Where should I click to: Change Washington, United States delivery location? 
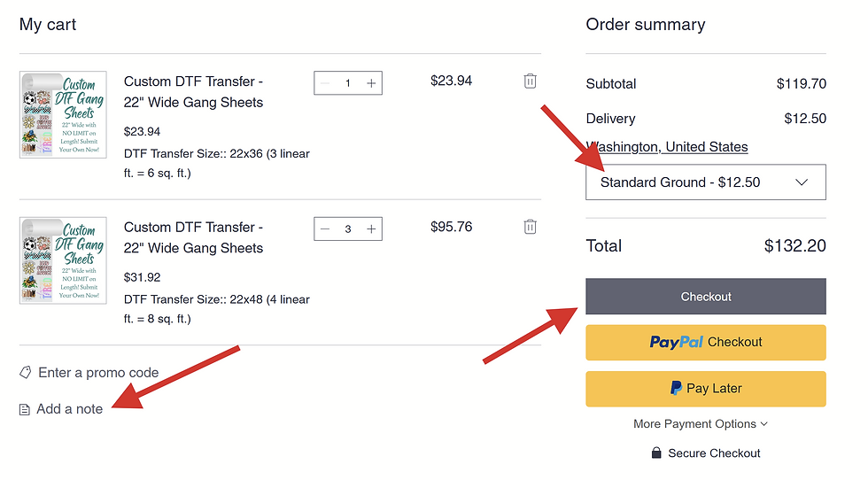tap(666, 147)
